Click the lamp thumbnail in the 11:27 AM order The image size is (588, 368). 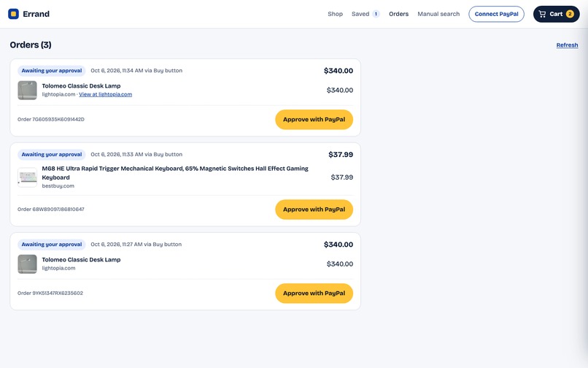pyautogui.click(x=28, y=264)
